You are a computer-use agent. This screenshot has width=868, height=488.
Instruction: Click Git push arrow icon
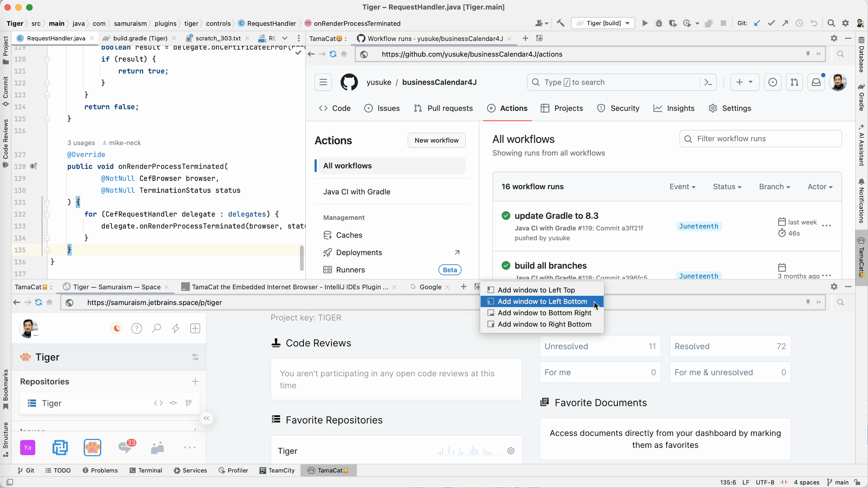tap(785, 23)
